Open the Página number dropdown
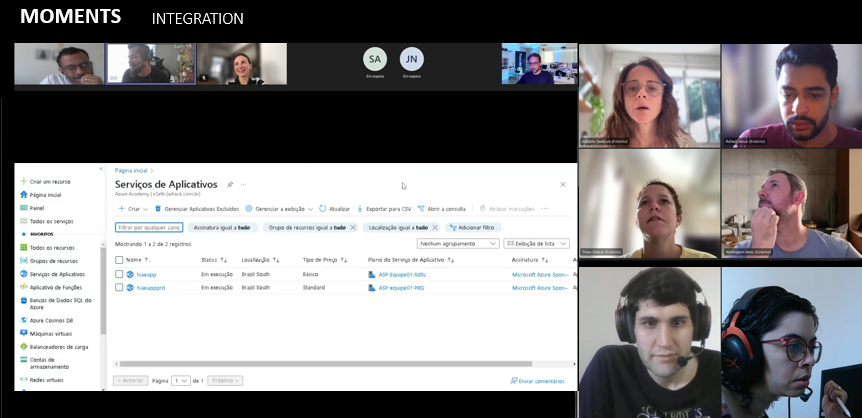 (x=181, y=380)
